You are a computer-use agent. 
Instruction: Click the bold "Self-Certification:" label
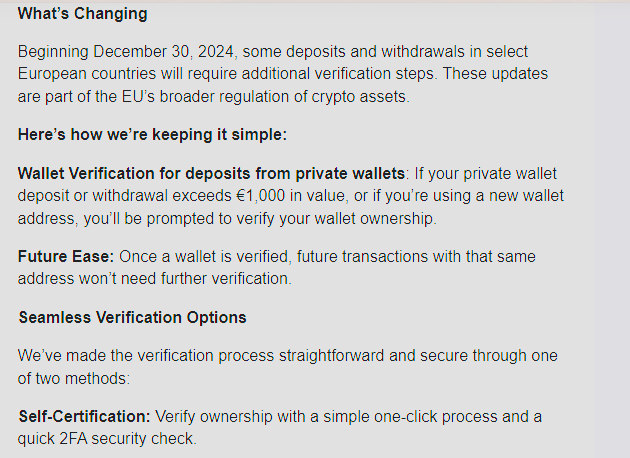point(84,417)
